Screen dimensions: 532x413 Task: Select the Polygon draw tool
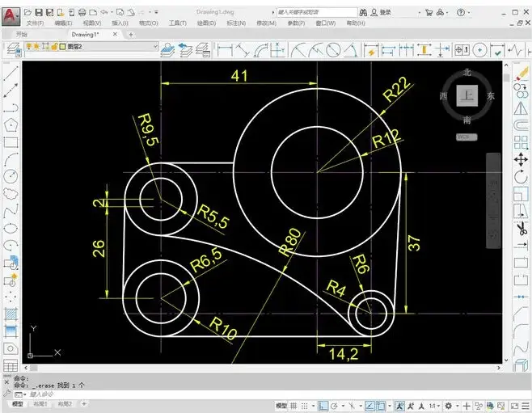pos(11,125)
